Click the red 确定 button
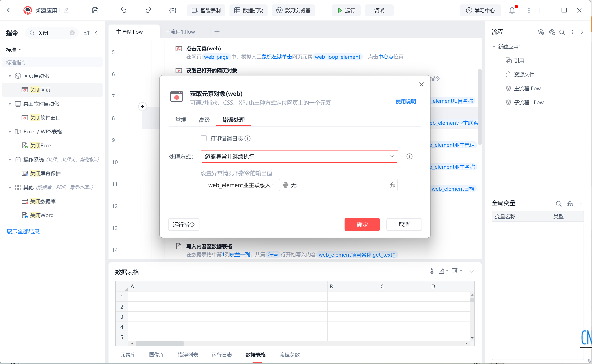This screenshot has height=364, width=592. point(362,224)
